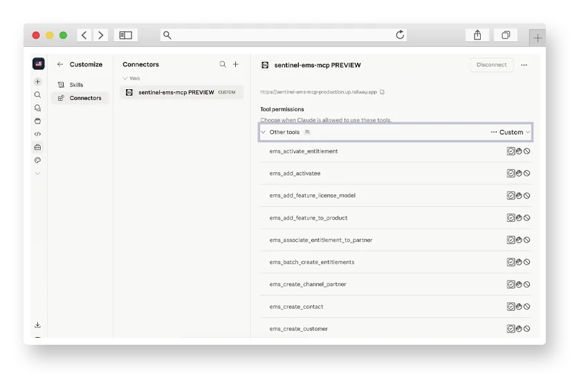Screen dimensions: 588x380
Task: Block the ems_add_feature_to_product tool
Action: click(527, 218)
